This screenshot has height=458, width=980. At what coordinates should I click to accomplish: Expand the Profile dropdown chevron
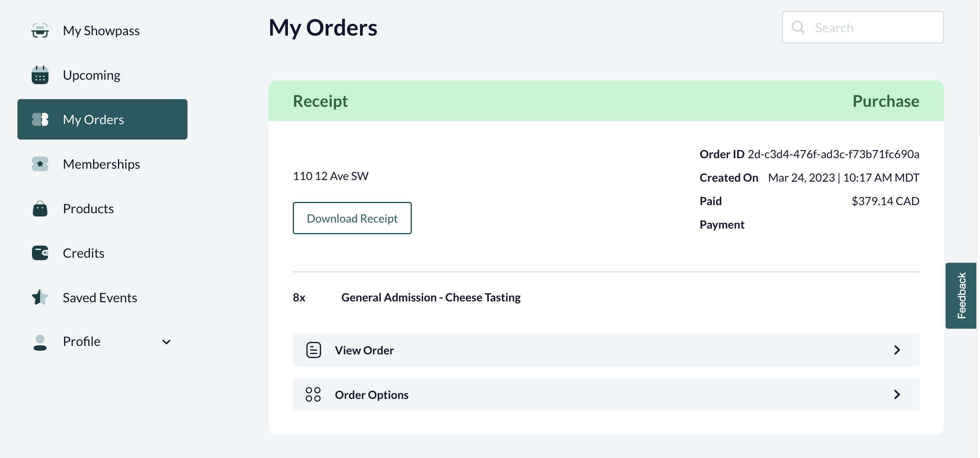point(166,342)
